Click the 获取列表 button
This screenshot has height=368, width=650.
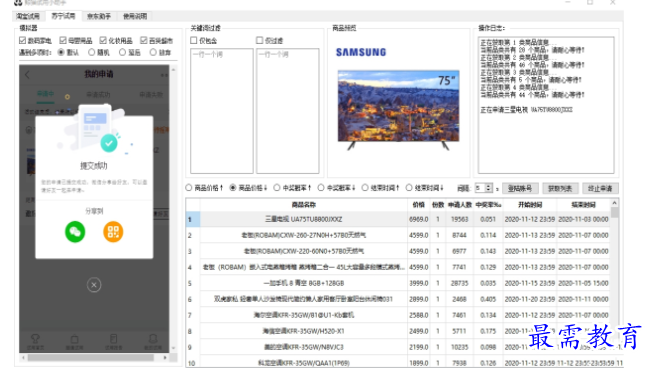pyautogui.click(x=560, y=188)
